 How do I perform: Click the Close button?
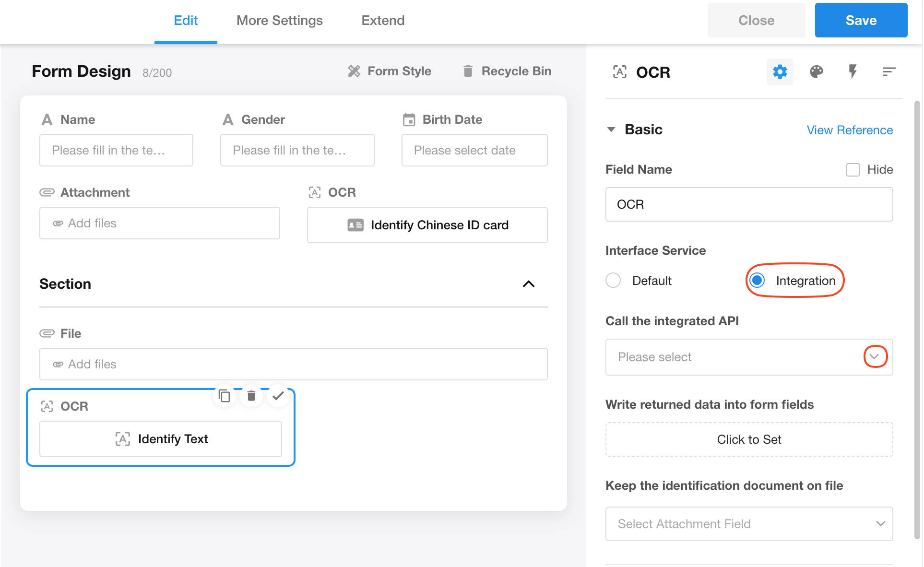click(756, 20)
